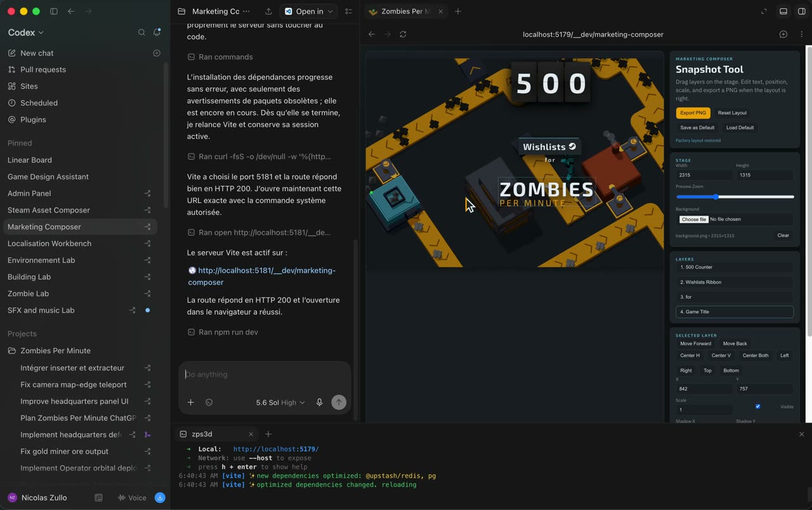Select the zps3d terminal tab
The height and width of the screenshot is (510, 812).
click(x=216, y=435)
